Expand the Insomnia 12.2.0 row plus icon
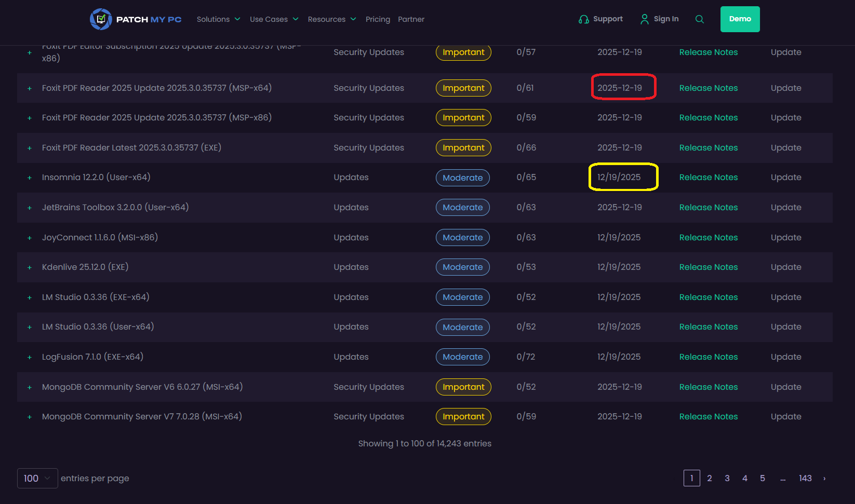Image resolution: width=855 pixels, height=504 pixels. tap(30, 178)
